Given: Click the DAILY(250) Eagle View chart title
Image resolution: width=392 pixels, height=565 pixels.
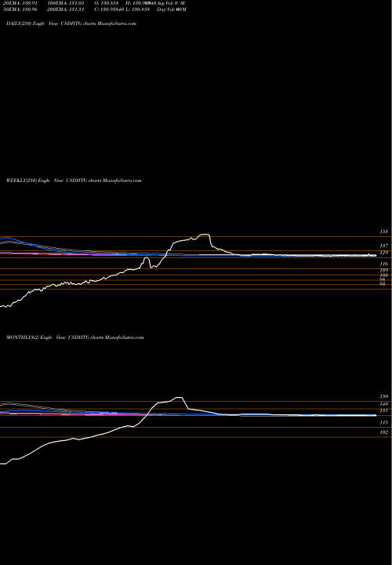Looking at the screenshot, I should click(x=71, y=24).
